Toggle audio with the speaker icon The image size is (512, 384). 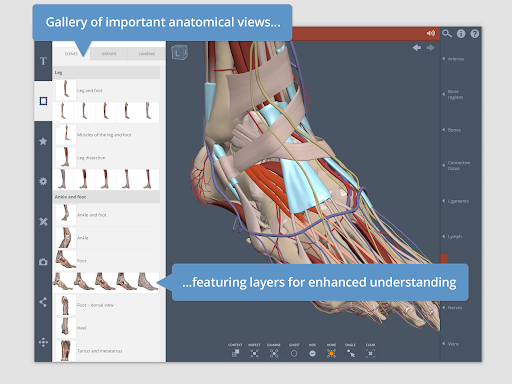coord(431,33)
